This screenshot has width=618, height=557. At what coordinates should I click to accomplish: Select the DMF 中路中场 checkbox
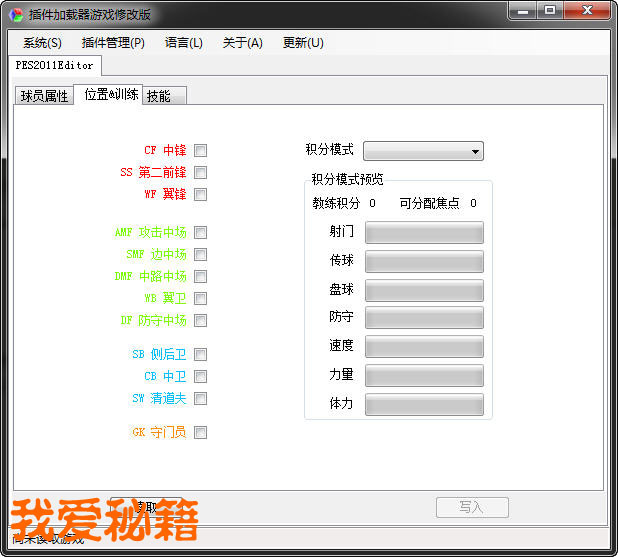pos(201,277)
